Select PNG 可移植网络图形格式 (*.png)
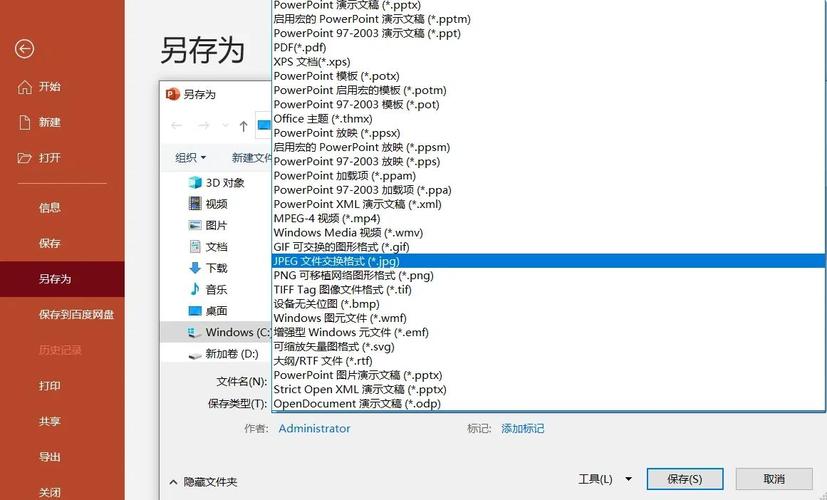This screenshot has width=827, height=500. (549, 275)
